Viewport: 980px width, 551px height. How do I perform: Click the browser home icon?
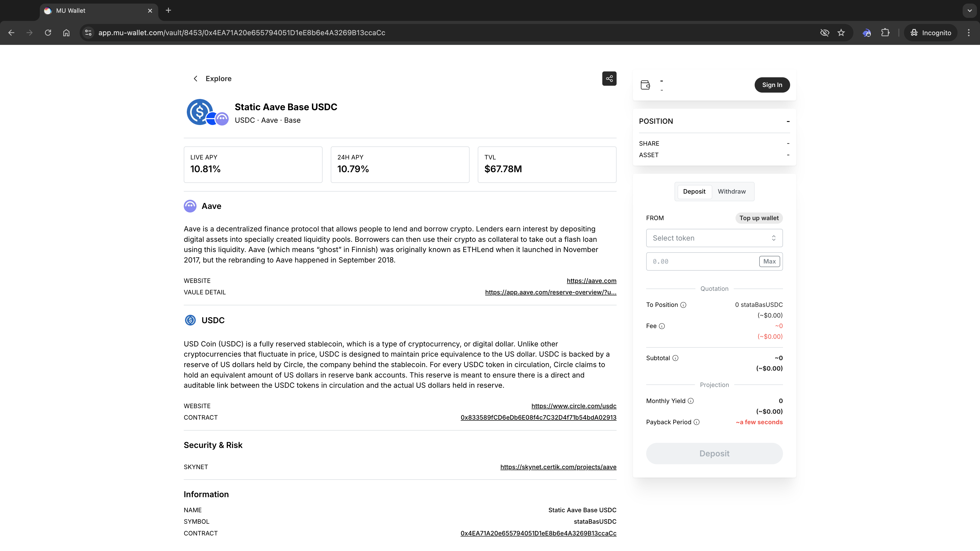tap(66, 33)
